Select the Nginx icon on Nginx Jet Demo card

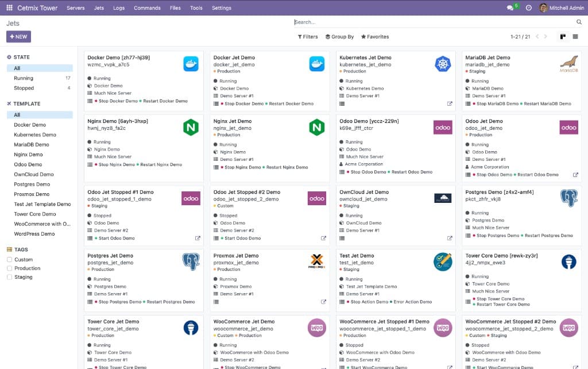pos(315,126)
